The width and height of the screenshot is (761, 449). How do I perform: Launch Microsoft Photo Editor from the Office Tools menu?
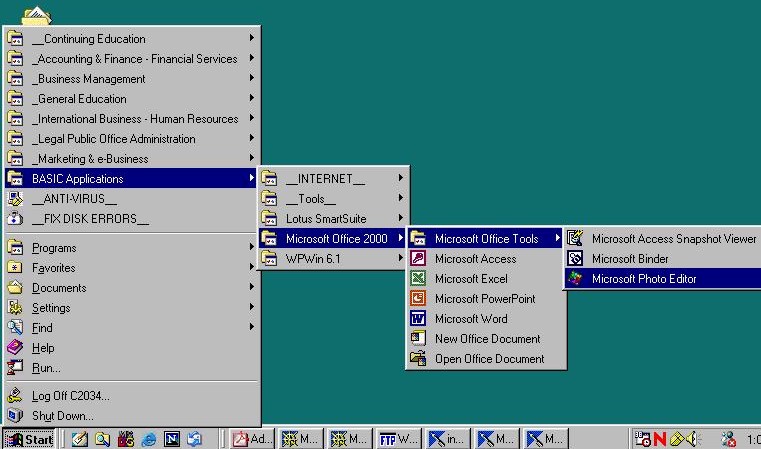662,279
